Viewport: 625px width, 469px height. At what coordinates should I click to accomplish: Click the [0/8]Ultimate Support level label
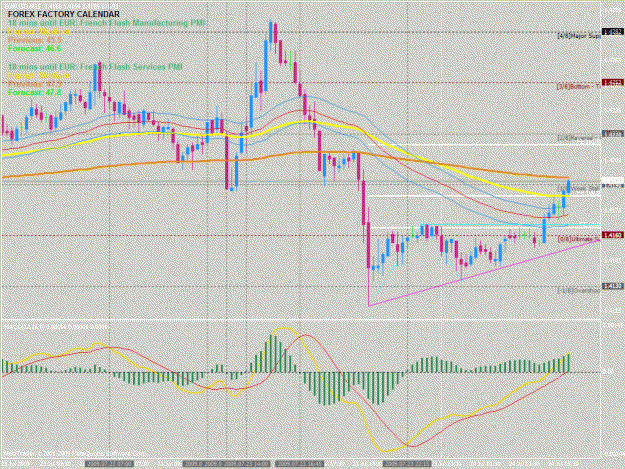pos(579,239)
